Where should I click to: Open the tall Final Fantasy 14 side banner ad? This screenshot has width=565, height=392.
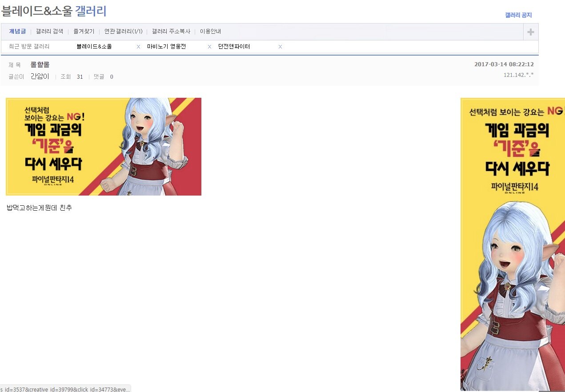pos(513,244)
